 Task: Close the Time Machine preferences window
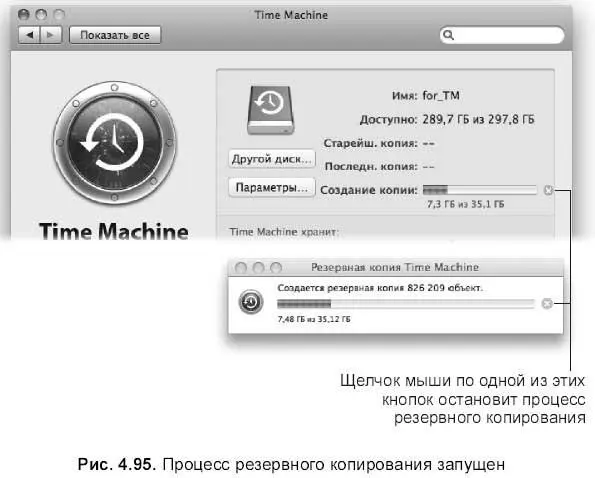pos(24,14)
